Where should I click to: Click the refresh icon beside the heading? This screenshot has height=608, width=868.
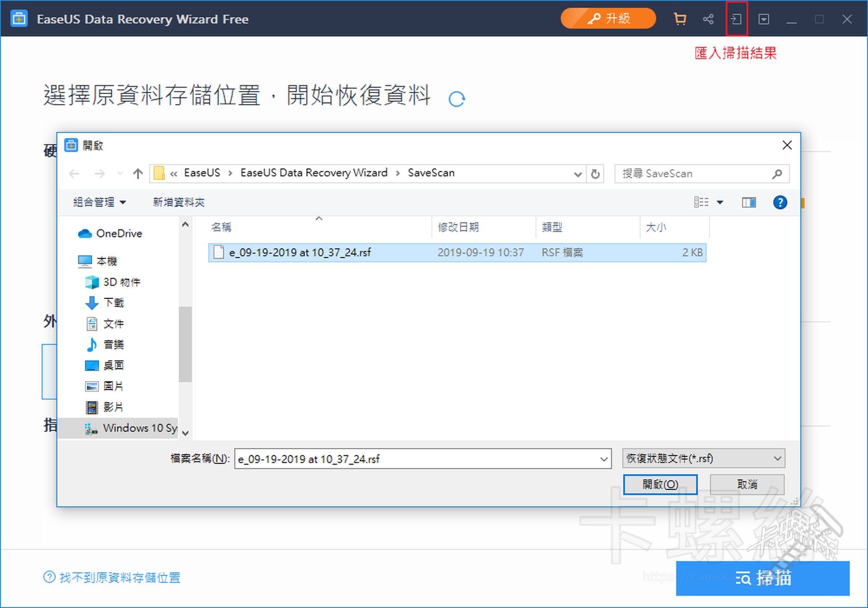457,99
